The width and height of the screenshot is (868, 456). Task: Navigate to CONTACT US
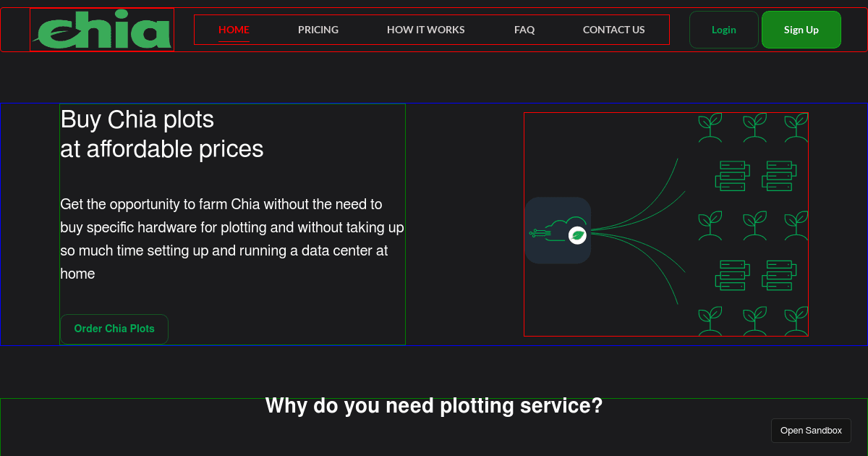613,30
